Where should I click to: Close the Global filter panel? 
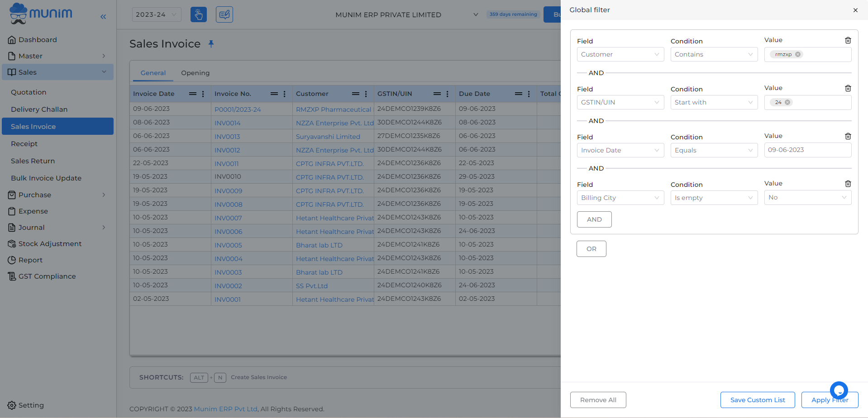[855, 10]
